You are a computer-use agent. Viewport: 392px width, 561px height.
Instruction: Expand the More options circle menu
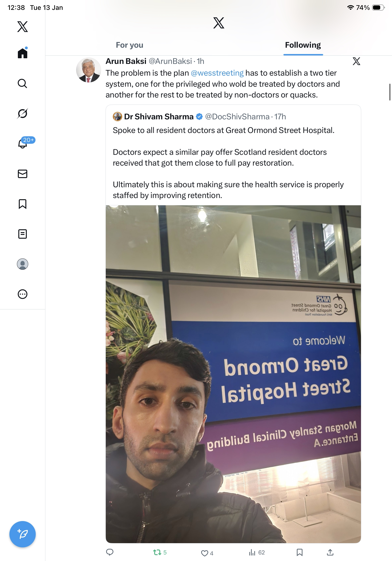coord(23,294)
